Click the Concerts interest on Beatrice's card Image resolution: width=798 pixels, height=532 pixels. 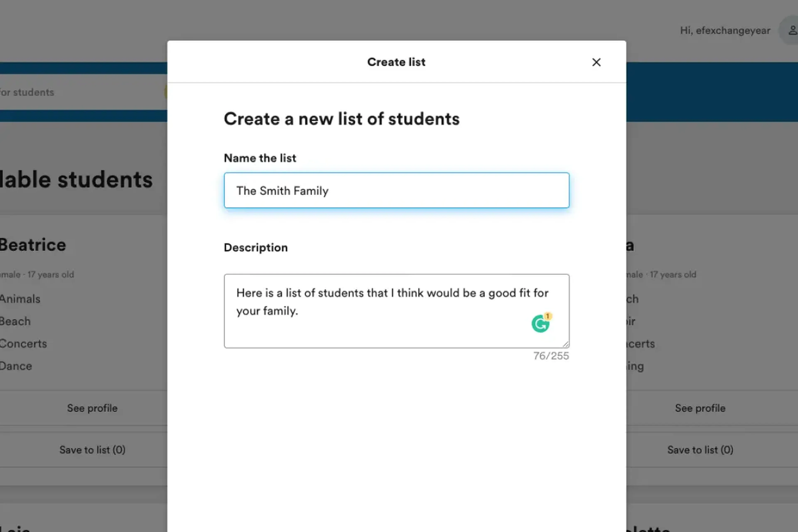coord(23,344)
